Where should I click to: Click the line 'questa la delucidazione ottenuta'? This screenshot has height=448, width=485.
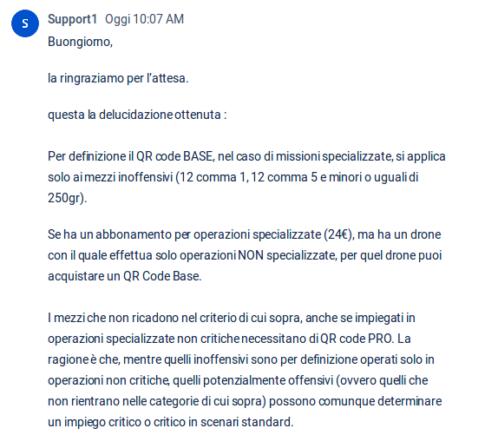pyautogui.click(x=137, y=115)
